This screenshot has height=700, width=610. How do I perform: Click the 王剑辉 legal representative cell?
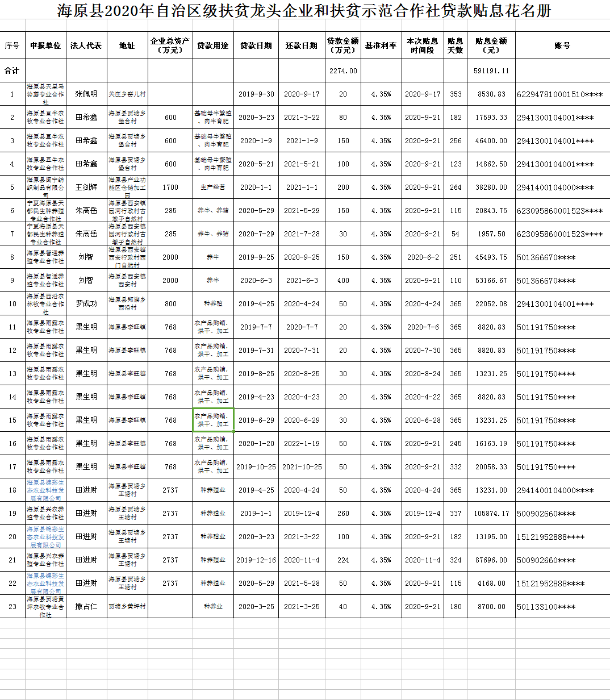(x=86, y=187)
